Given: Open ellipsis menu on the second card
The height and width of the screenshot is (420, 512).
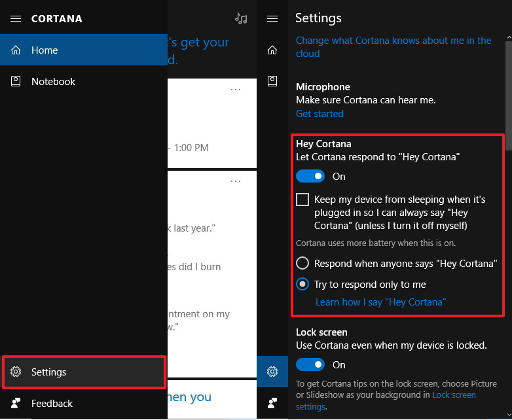Looking at the screenshot, I should 236,181.
